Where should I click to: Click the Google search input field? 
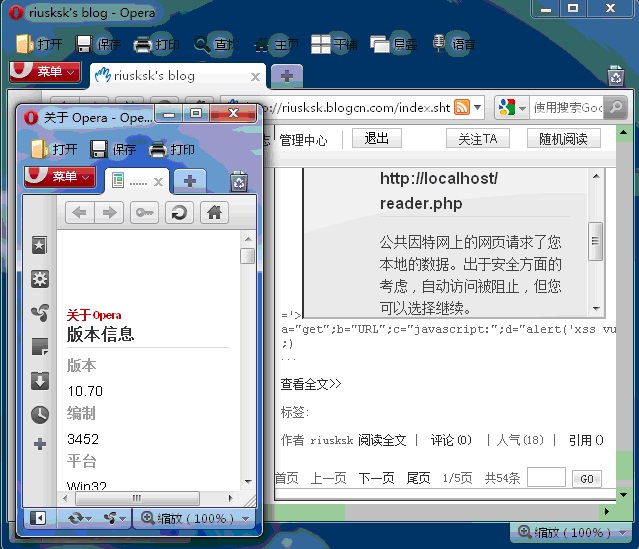coord(566,108)
